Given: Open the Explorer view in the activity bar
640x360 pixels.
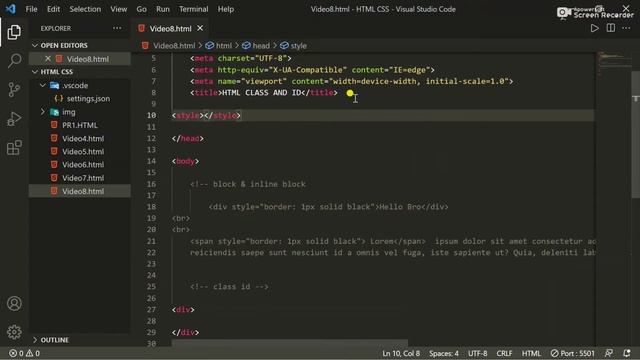Looking at the screenshot, I should [14, 32].
